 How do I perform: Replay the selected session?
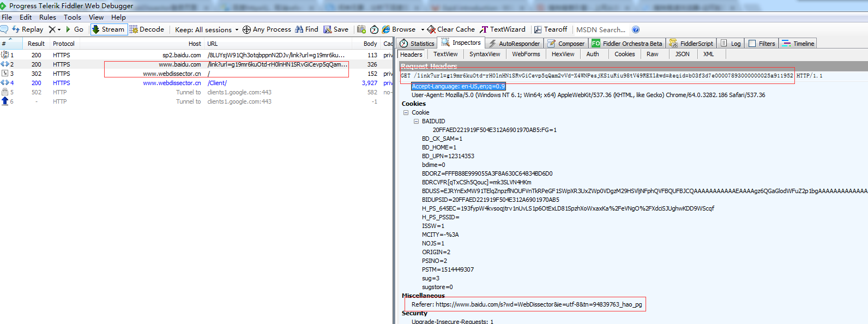click(28, 29)
